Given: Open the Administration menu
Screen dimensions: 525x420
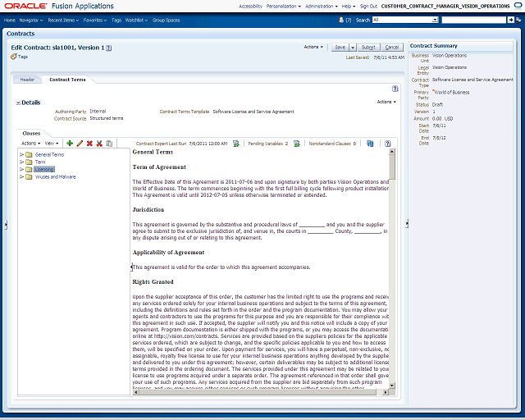Looking at the screenshot, I should [x=322, y=6].
